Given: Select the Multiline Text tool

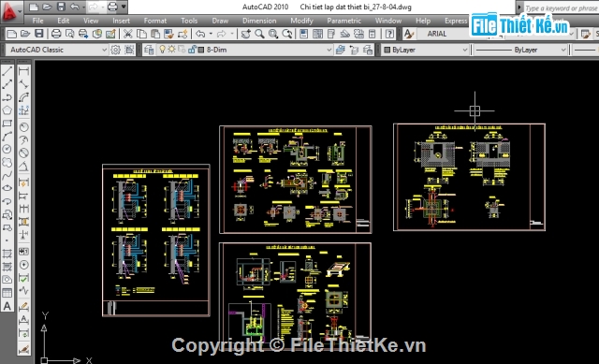Looking at the screenshot, I should tap(7, 306).
